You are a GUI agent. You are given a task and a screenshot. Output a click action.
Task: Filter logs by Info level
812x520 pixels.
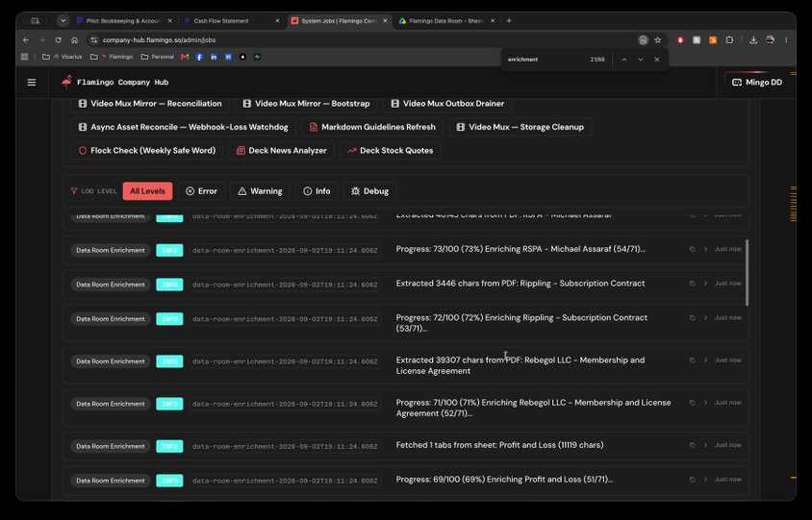317,191
